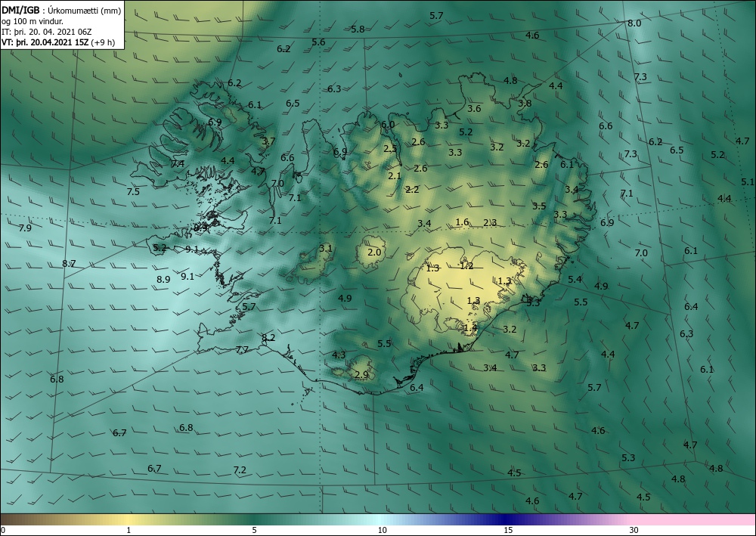Click the legend line "og 100 m vindur."
The width and height of the screenshot is (756, 536).
tap(33, 21)
